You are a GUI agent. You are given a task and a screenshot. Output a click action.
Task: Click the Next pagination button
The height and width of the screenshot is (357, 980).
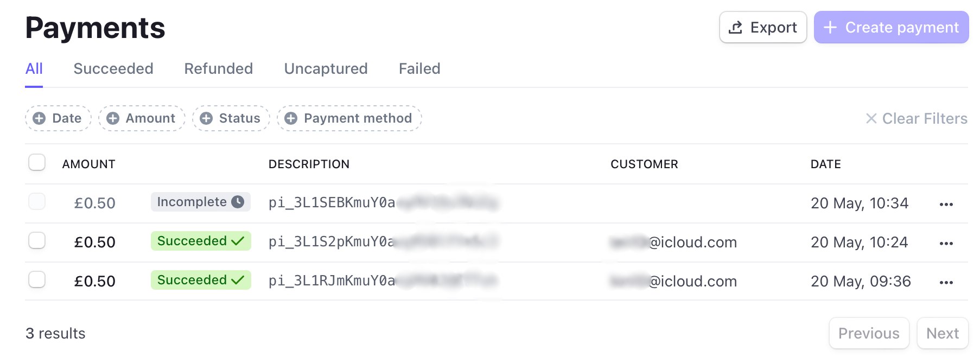(x=943, y=333)
